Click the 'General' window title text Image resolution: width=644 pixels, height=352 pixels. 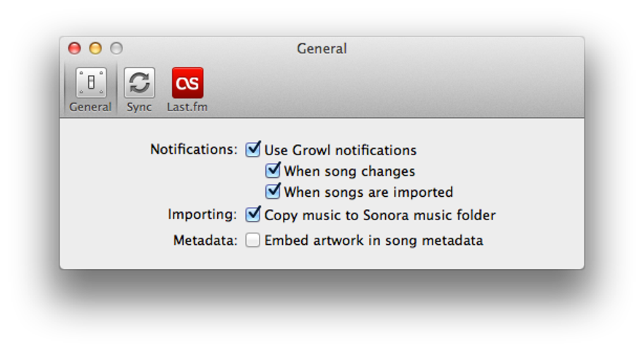(321, 49)
